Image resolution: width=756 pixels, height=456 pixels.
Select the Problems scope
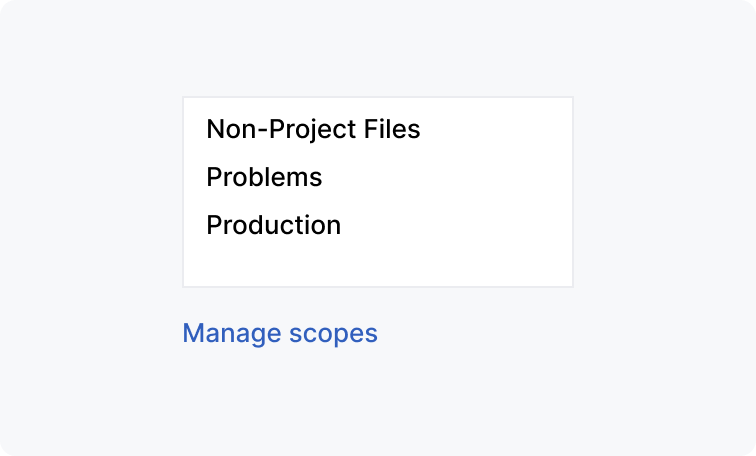[x=264, y=177]
